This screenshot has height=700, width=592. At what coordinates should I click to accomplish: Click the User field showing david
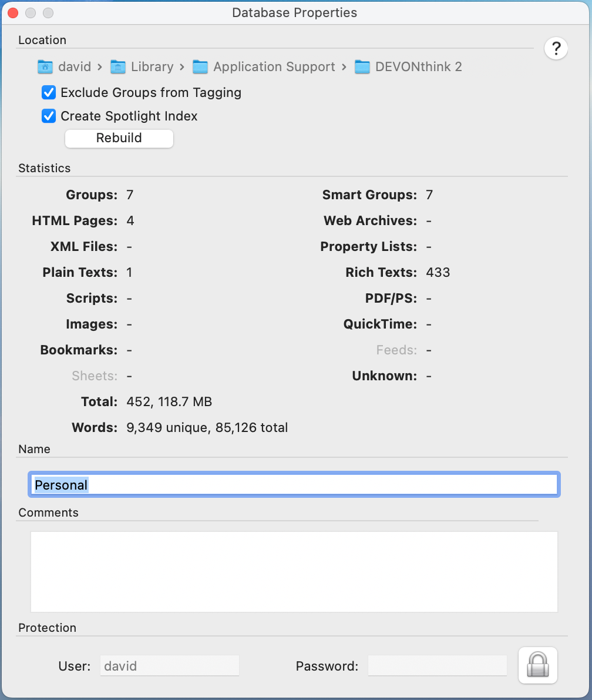pyautogui.click(x=169, y=666)
